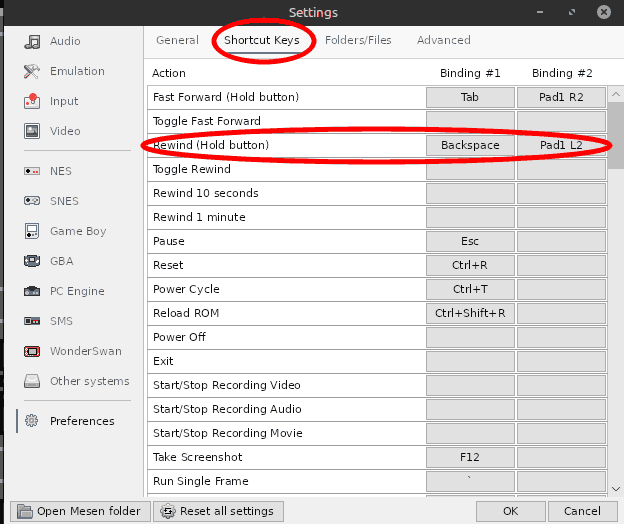Change Fast Forward Tab key binding
Image resolution: width=624 pixels, height=524 pixels.
470,97
